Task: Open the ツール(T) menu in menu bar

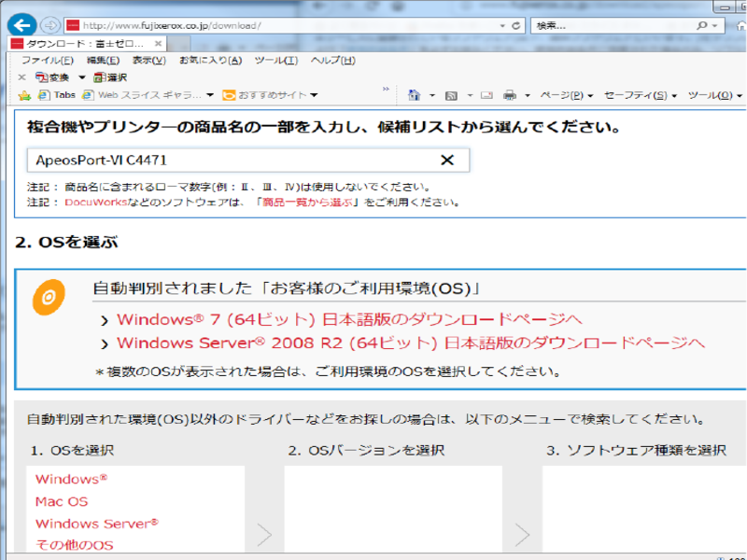Action: pos(276,61)
